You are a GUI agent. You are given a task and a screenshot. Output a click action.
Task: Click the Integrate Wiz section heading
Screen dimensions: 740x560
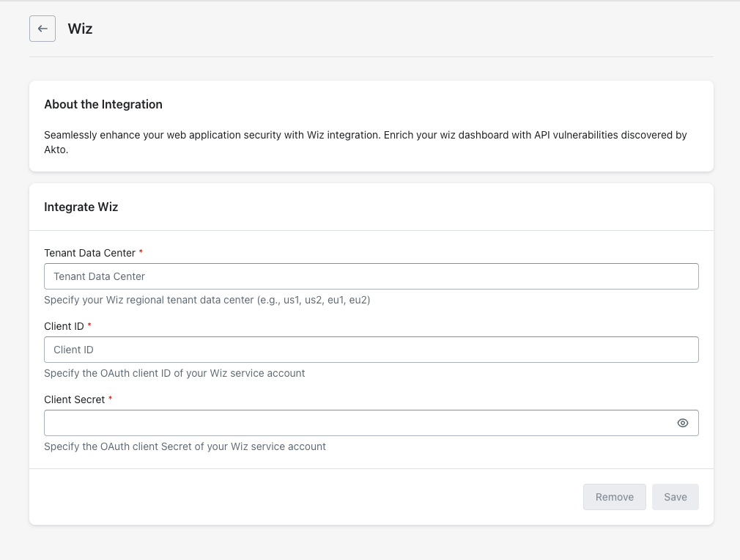pyautogui.click(x=81, y=207)
